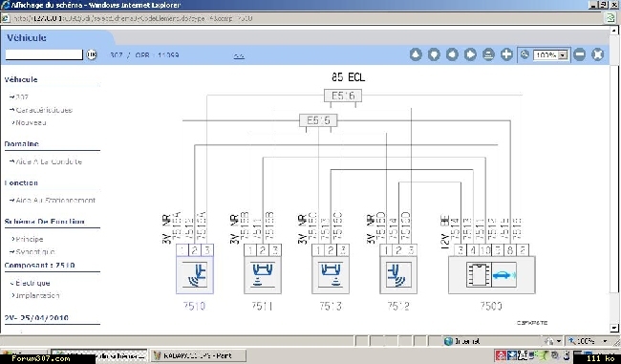Open the Implantation link under Composant
The width and height of the screenshot is (621, 364).
tap(37, 295)
